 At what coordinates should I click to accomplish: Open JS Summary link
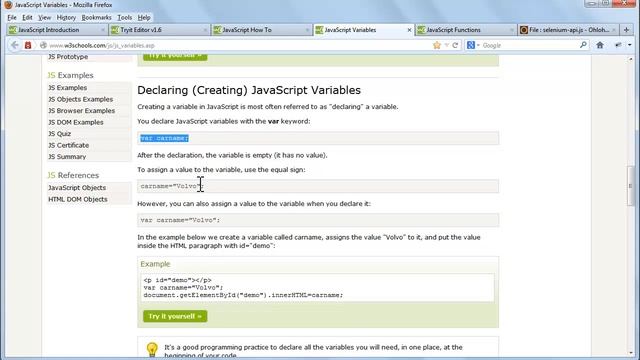pyautogui.click(x=67, y=156)
